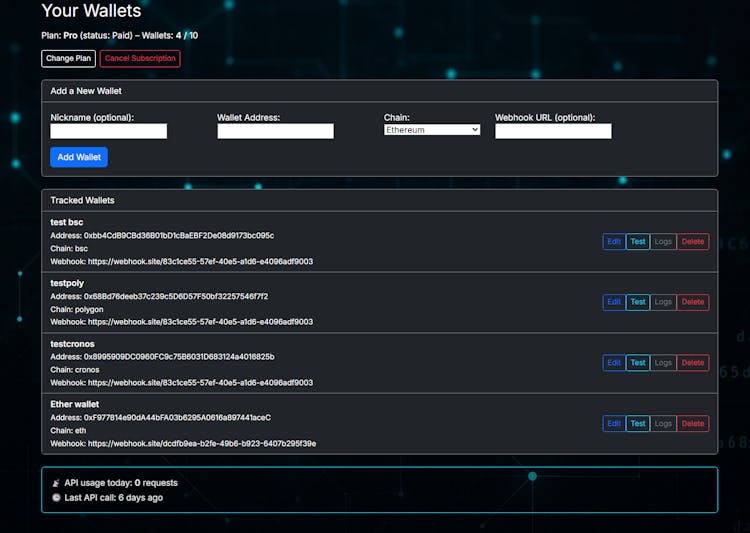
Task: Click the Ether wallet address text
Action: click(161, 418)
